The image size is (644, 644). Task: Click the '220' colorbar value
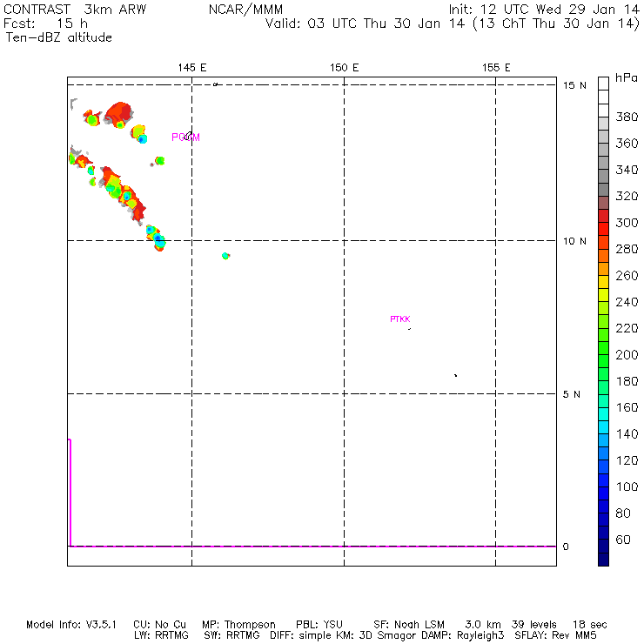[x=627, y=328]
